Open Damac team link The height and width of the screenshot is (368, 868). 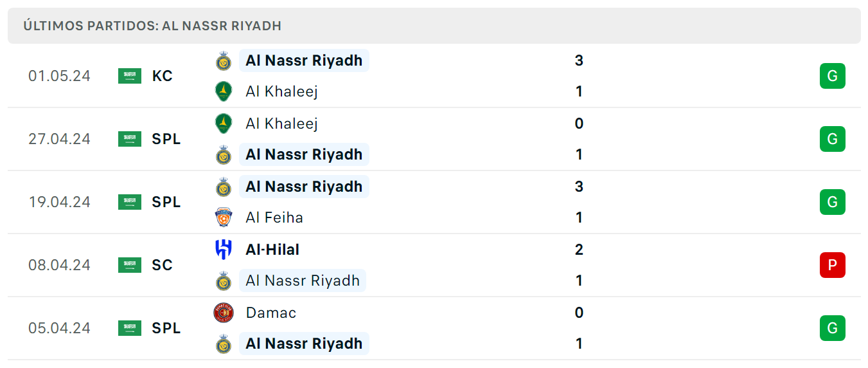coord(271,313)
